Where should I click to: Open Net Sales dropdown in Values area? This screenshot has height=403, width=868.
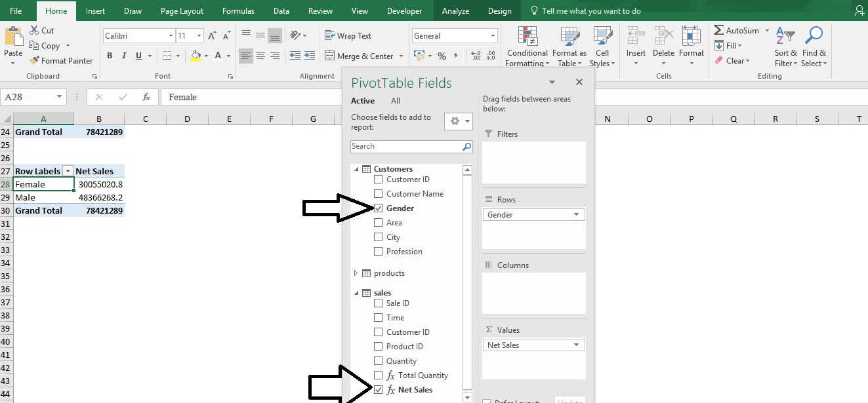pos(577,345)
